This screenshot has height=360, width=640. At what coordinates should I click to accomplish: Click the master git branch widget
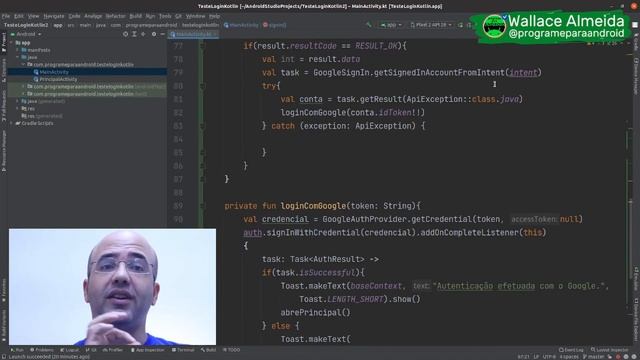(x=593, y=357)
